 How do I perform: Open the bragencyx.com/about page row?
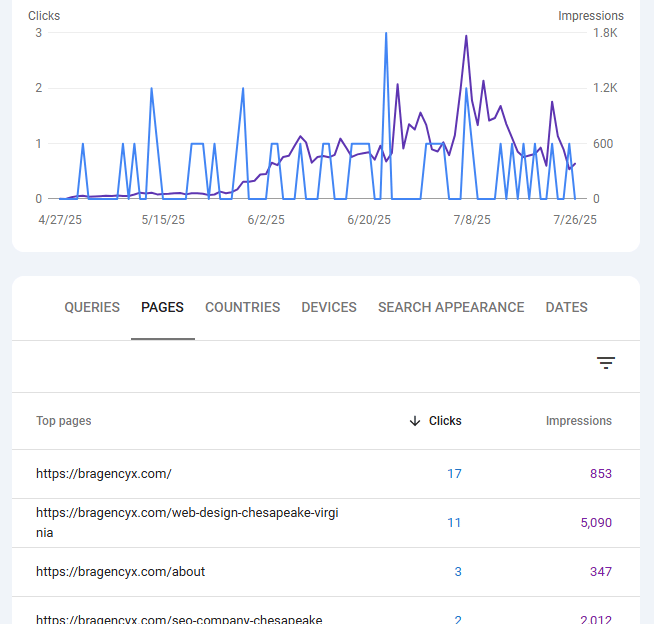[326, 572]
